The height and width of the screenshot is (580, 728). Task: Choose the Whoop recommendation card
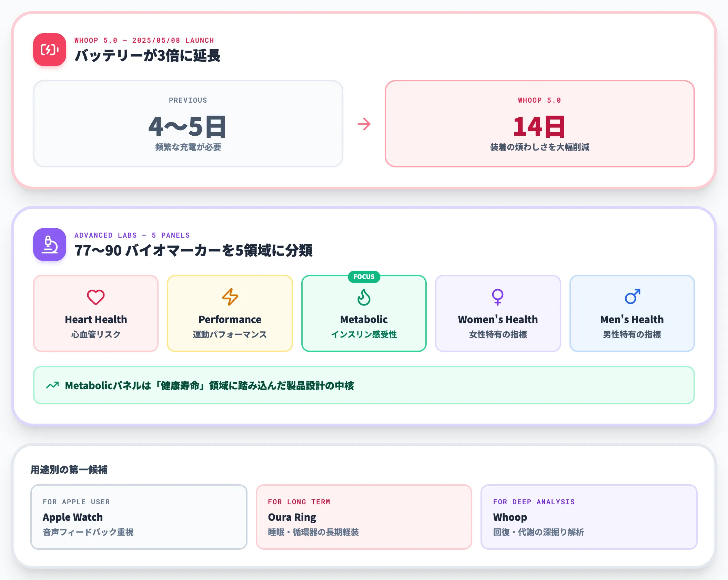tap(589, 517)
